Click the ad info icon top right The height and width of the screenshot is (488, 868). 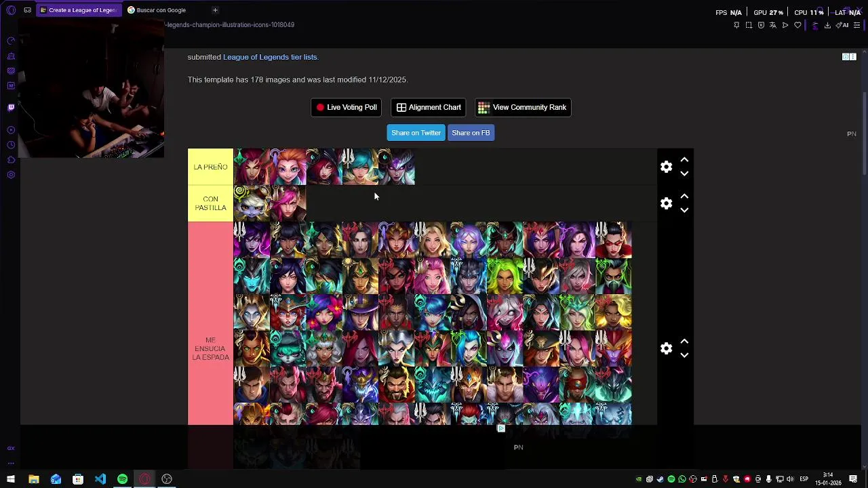(x=846, y=57)
